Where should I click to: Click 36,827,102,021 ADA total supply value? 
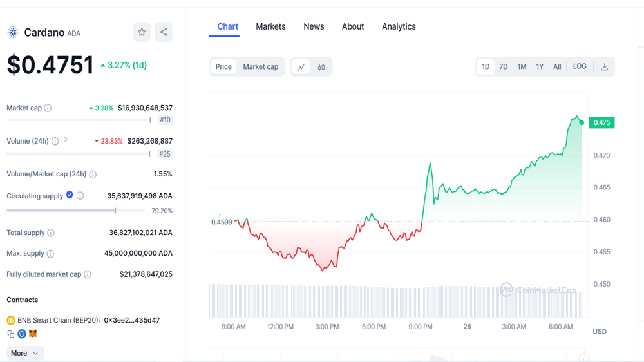coord(140,233)
